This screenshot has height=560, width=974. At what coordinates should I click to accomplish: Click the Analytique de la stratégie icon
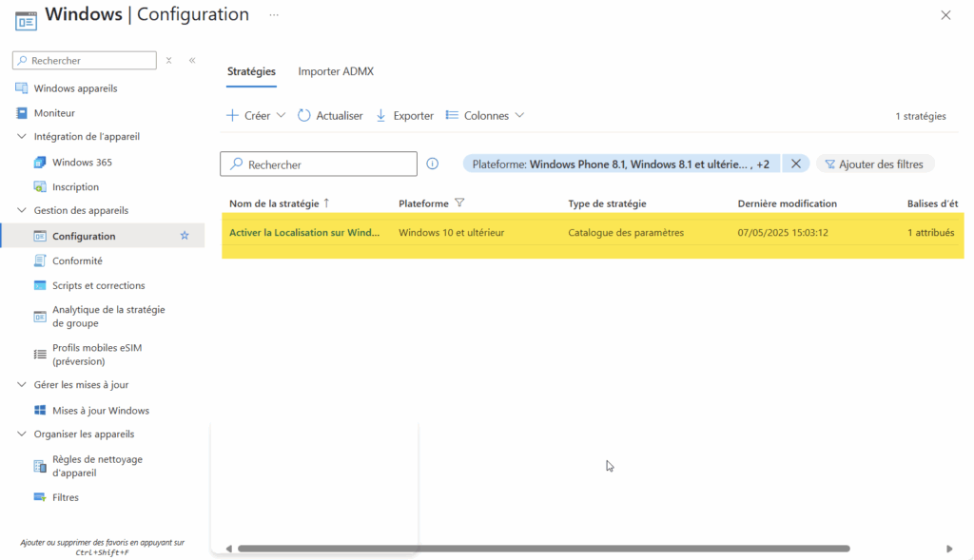tap(40, 317)
